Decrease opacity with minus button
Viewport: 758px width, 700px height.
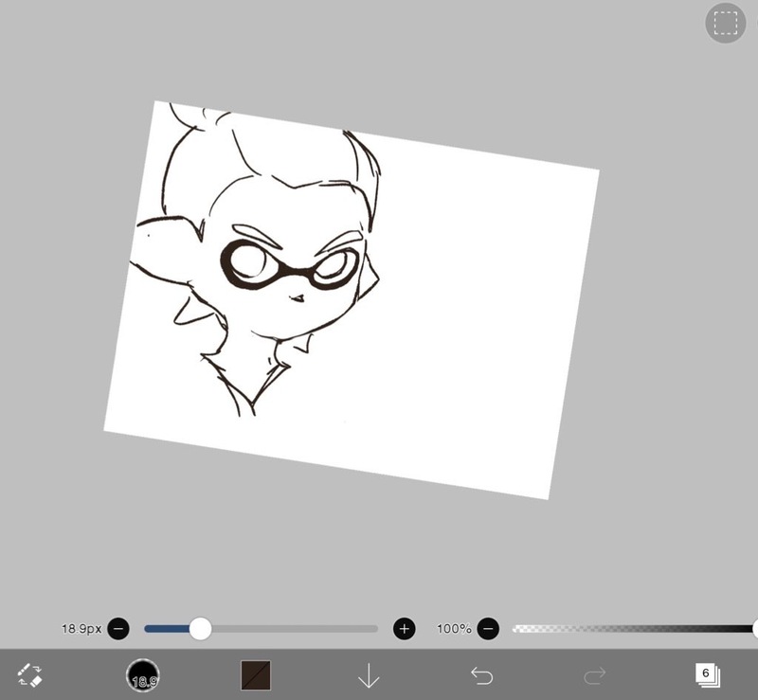click(488, 628)
